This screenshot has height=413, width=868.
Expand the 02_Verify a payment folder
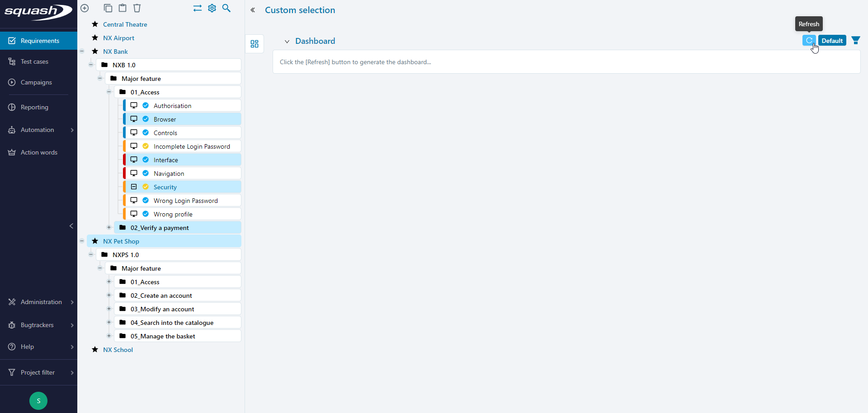click(x=109, y=227)
